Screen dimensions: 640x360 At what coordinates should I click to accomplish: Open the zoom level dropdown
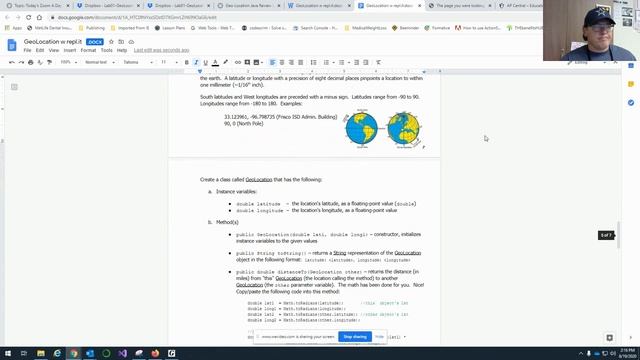68,62
